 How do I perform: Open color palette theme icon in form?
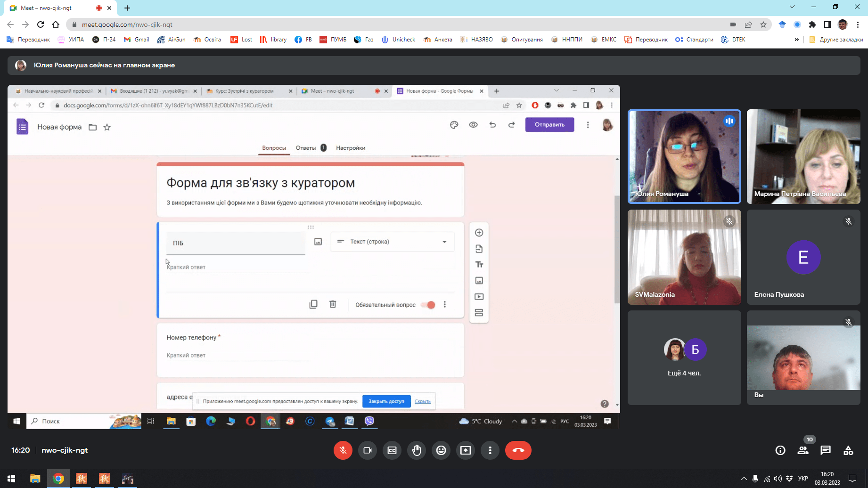[x=454, y=125]
